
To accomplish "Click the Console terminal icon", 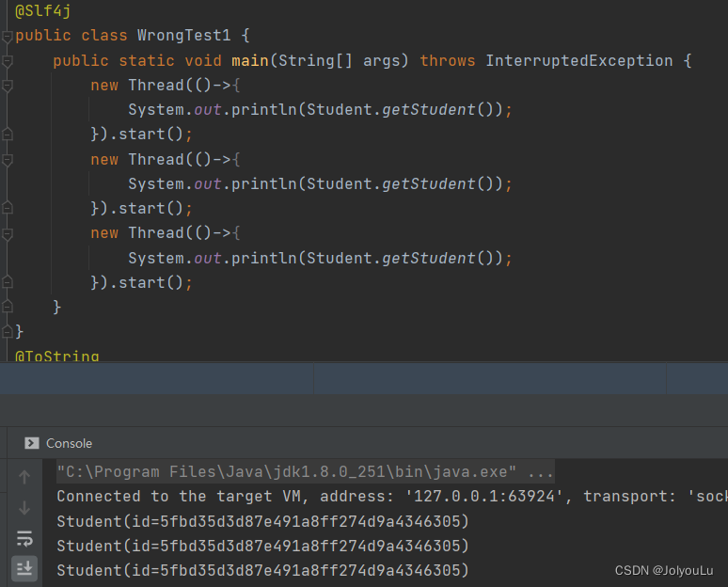I will [32, 443].
